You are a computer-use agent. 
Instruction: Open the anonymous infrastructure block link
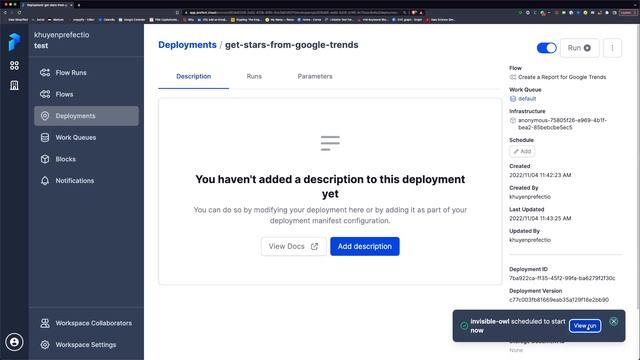(x=562, y=124)
